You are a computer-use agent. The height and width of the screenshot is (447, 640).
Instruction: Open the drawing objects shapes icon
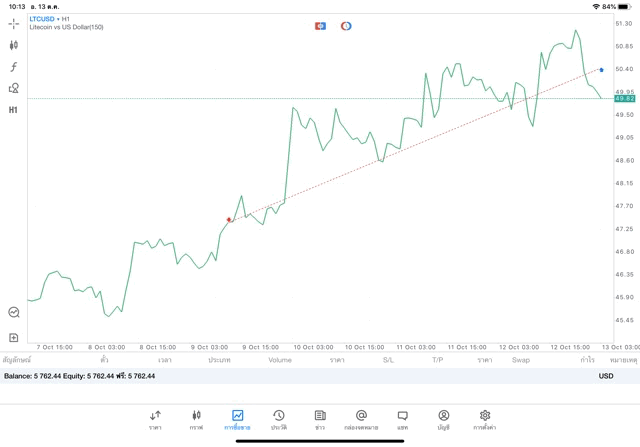coord(14,88)
